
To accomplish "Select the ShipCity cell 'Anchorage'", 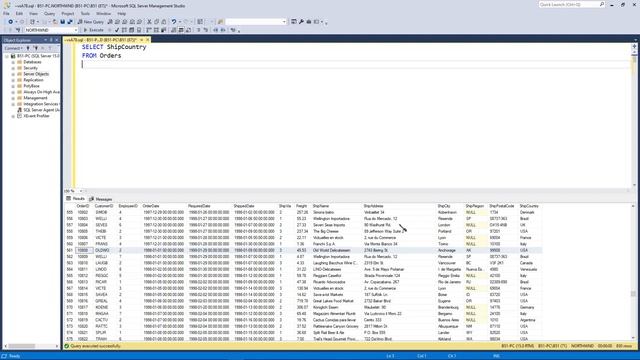I will 447,250.
